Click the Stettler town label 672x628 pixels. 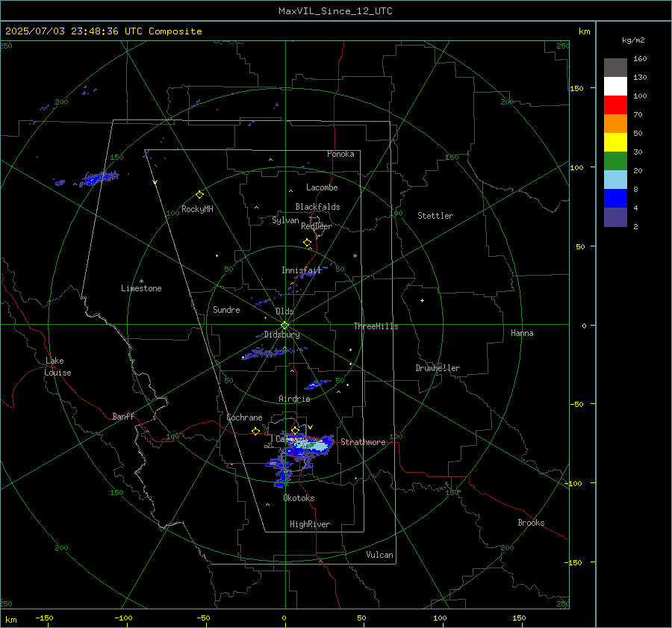(435, 216)
